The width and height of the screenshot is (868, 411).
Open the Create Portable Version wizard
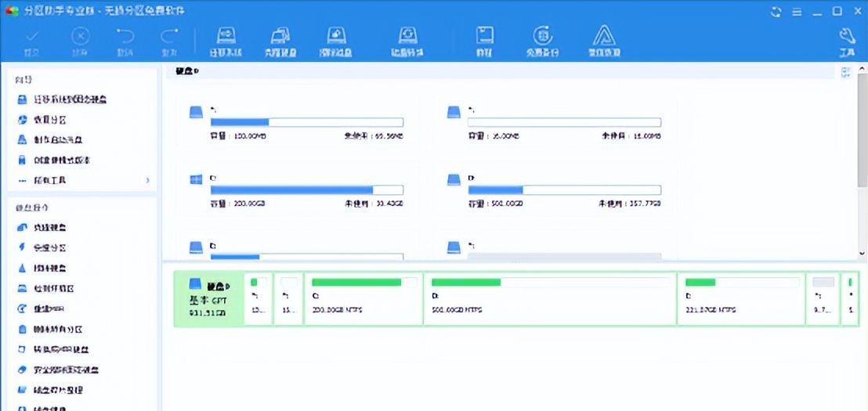(x=54, y=160)
